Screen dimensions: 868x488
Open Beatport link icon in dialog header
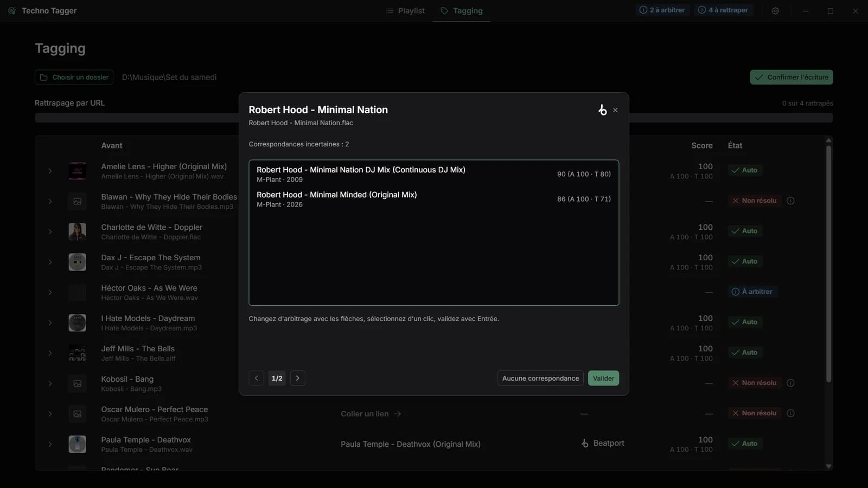click(x=602, y=110)
